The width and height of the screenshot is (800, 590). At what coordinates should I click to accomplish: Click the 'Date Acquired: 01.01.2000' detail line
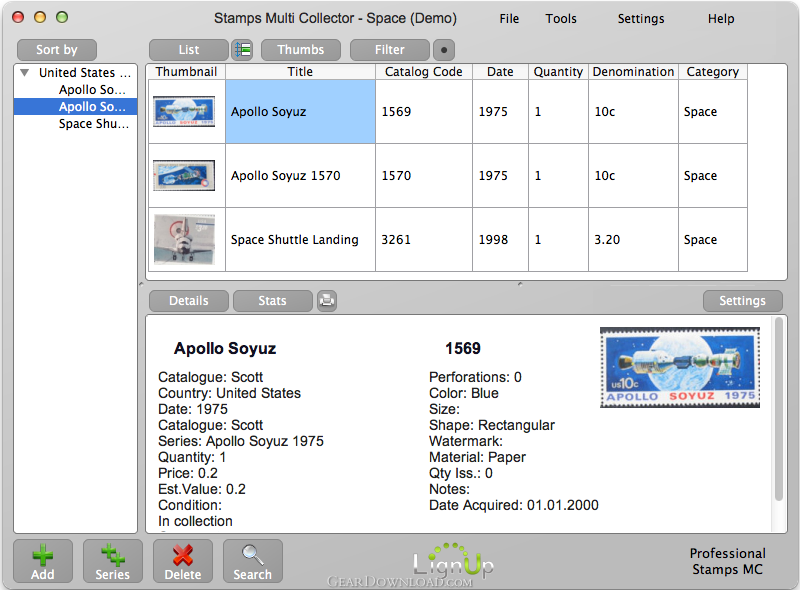(x=514, y=505)
